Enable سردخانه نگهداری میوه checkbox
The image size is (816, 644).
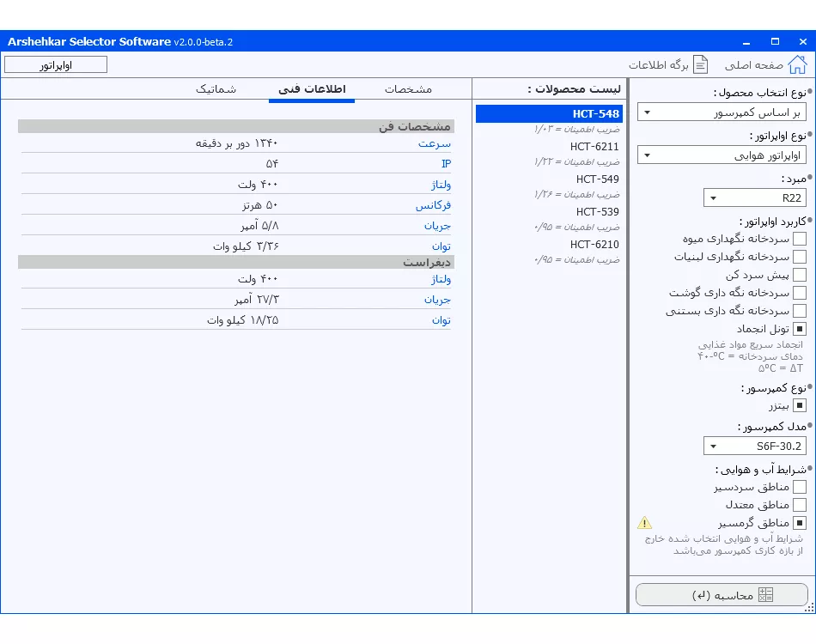799,239
